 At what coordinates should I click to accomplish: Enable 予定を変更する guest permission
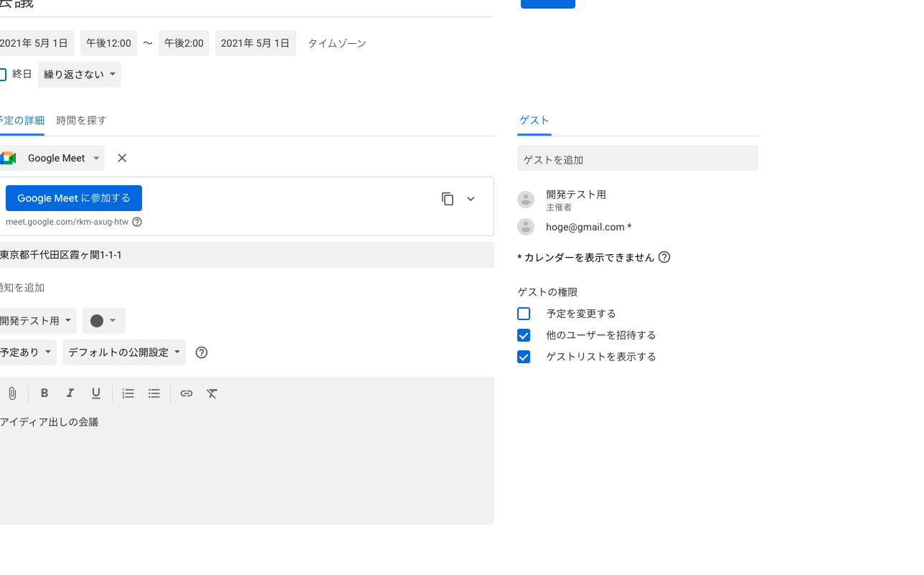coord(524,314)
